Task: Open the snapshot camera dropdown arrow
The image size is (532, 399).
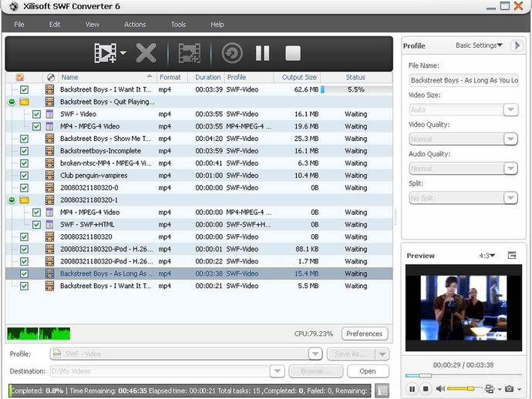Action: (x=520, y=390)
